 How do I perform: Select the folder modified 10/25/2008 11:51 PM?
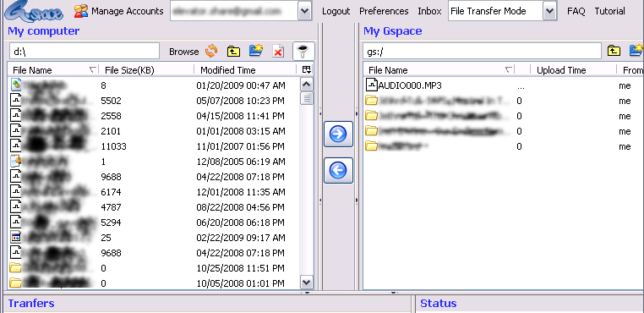154,268
